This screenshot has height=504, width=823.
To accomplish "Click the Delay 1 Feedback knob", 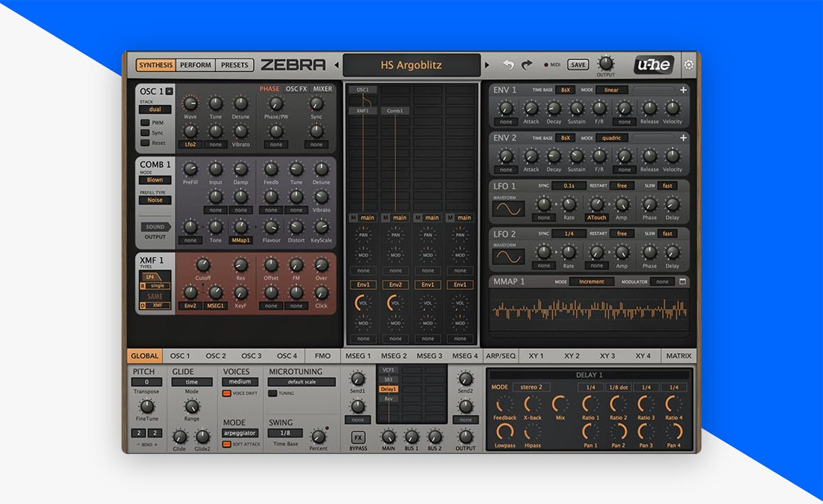I will pyautogui.click(x=505, y=404).
